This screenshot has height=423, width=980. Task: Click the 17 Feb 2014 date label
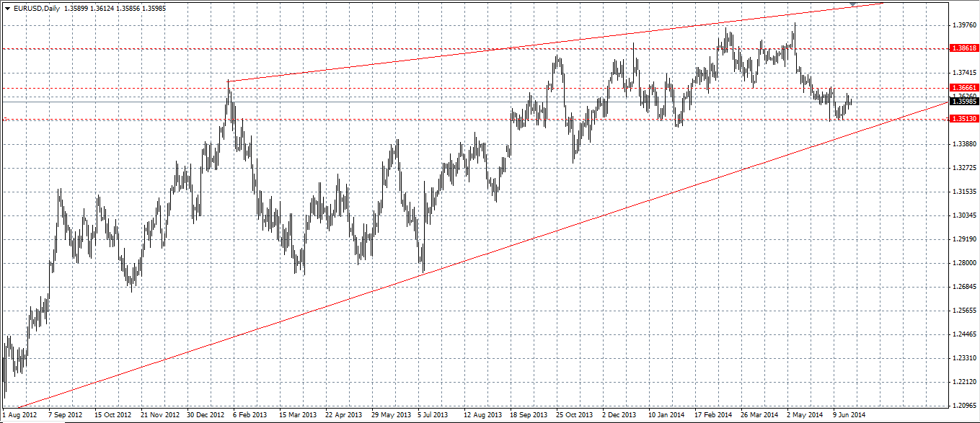[x=713, y=416]
